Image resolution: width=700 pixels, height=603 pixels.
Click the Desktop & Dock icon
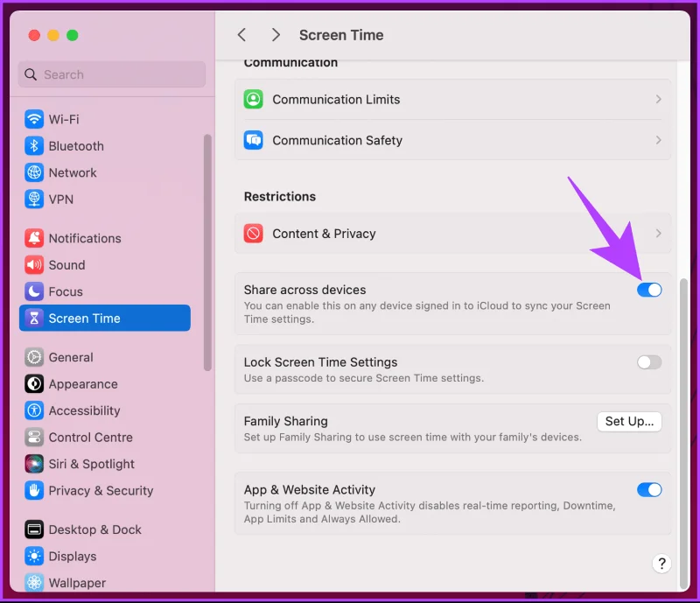pyautogui.click(x=34, y=529)
